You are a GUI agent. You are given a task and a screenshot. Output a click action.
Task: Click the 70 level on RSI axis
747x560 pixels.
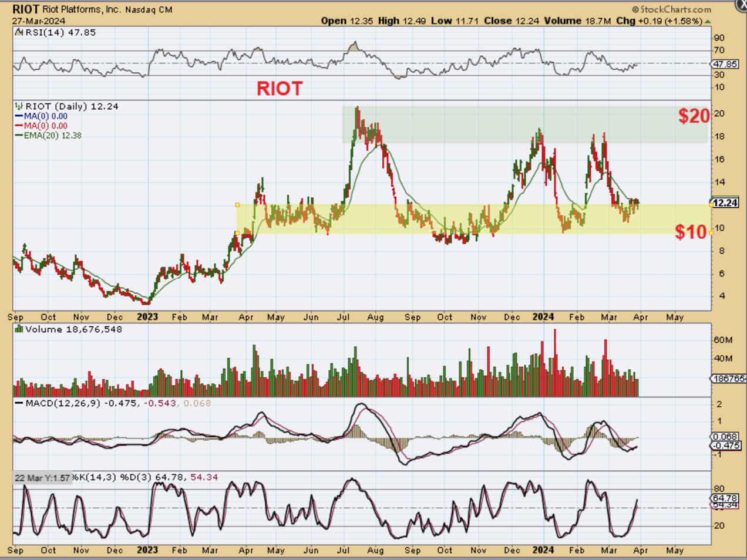pos(719,50)
